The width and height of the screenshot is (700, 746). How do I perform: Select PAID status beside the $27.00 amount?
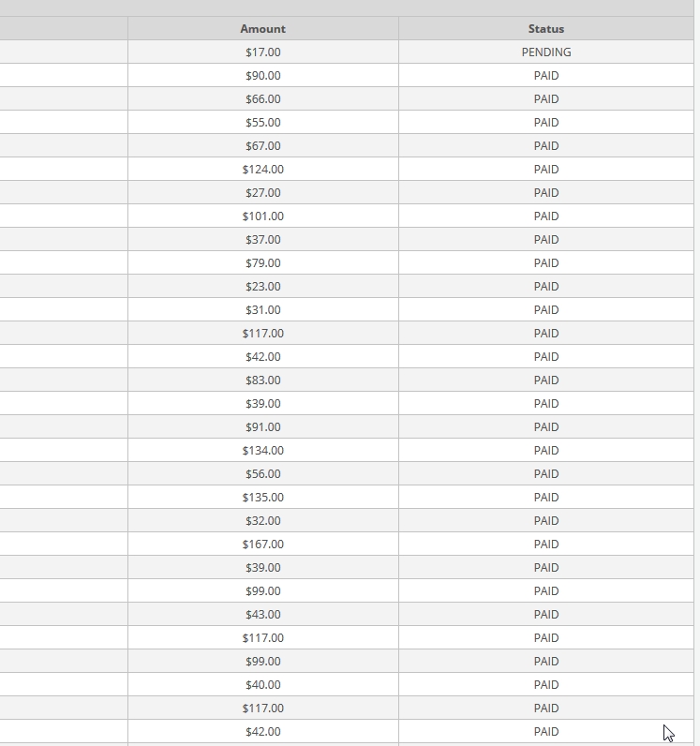pyautogui.click(x=545, y=193)
